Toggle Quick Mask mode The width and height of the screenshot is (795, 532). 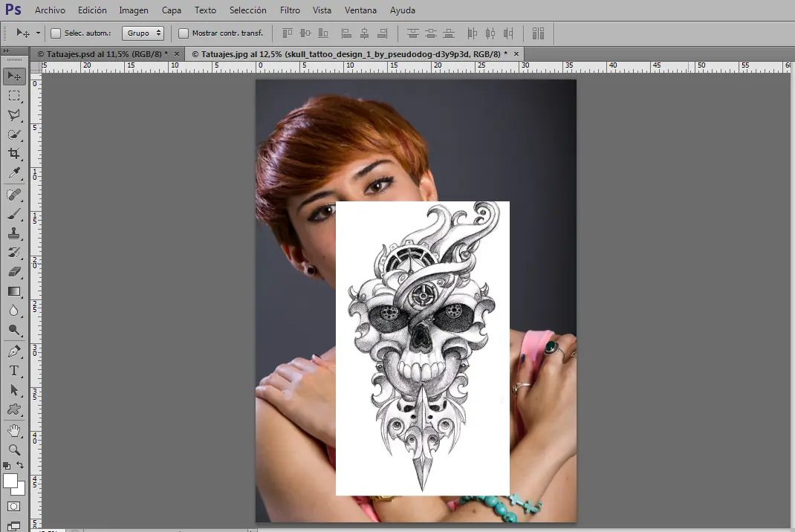click(13, 507)
